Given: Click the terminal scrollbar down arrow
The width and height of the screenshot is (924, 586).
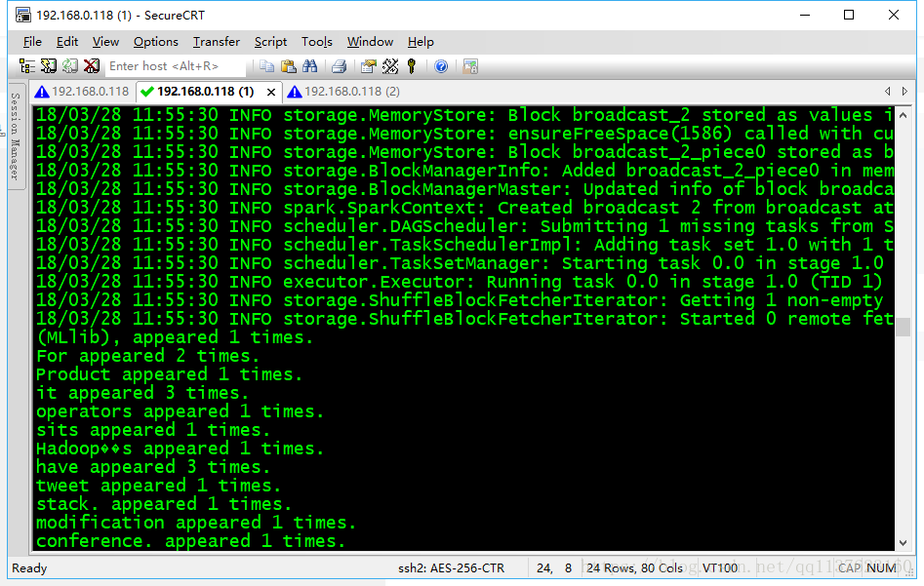Looking at the screenshot, I should pyautogui.click(x=903, y=543).
